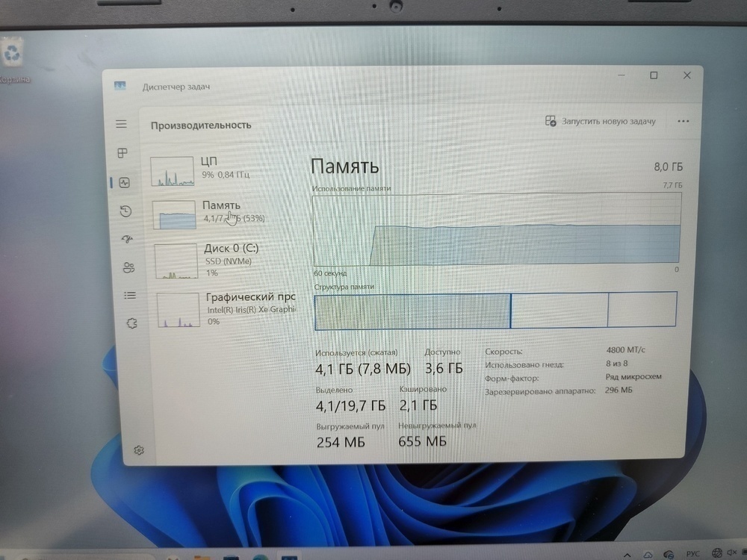Open the three-dots more options menu
This screenshot has width=747, height=560.
tap(683, 121)
